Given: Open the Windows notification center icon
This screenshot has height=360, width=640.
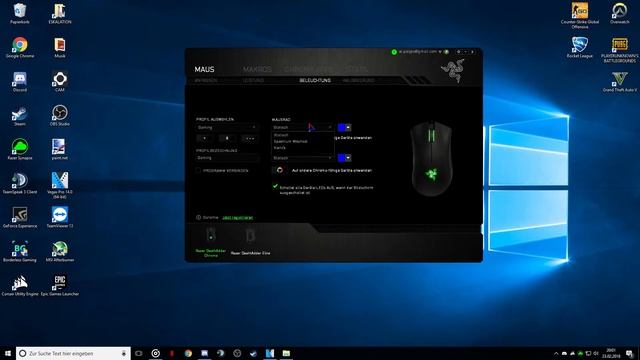Looking at the screenshot, I should (630, 353).
